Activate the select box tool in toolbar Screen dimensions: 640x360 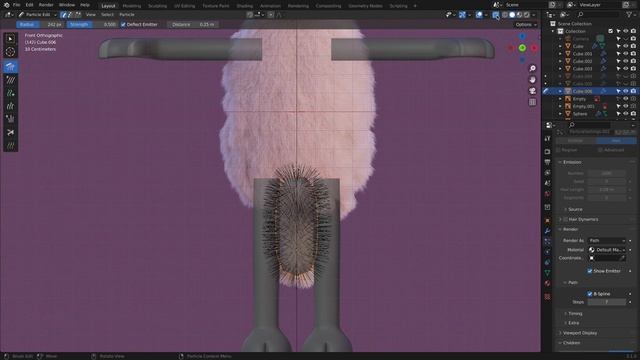coord(10,39)
